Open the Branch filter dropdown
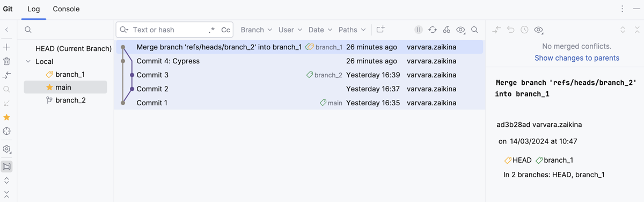The image size is (644, 202). pos(257,30)
